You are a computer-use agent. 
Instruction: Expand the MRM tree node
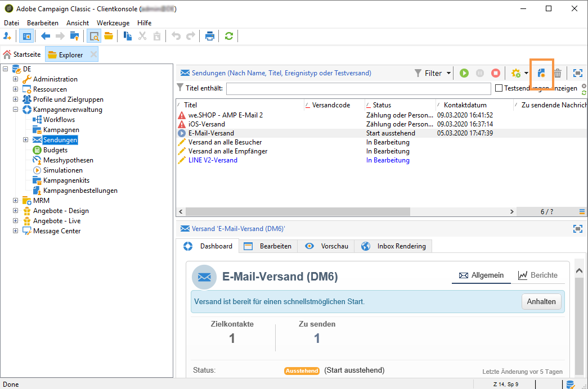[15, 201]
